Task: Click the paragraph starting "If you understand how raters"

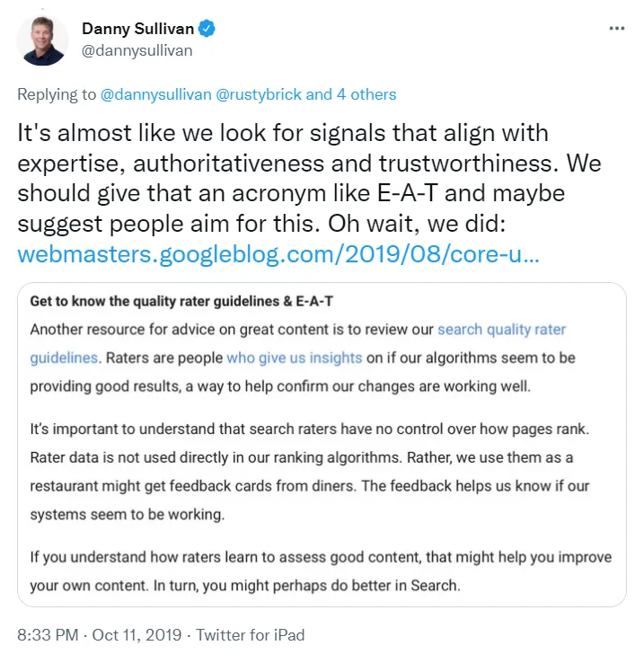Action: click(321, 571)
